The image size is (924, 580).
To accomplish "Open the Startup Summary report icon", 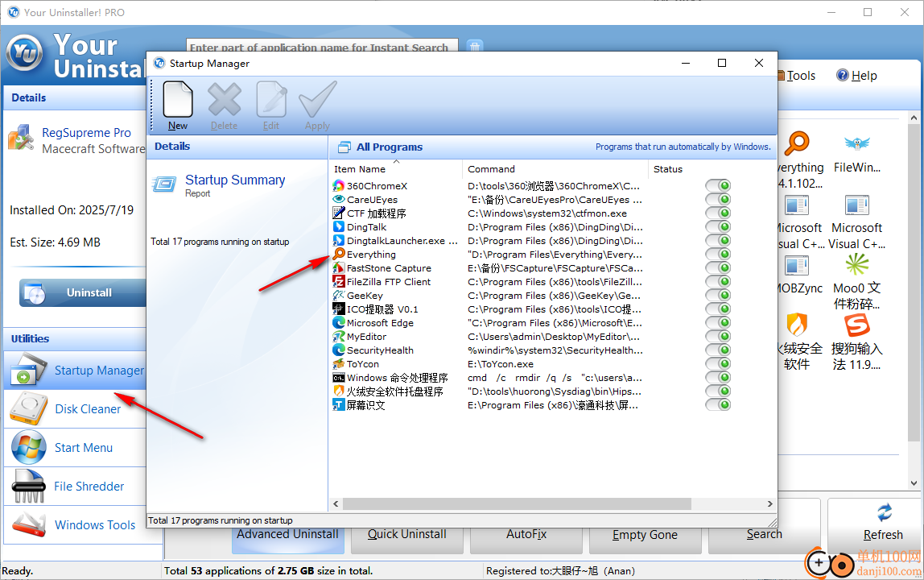I will [164, 184].
